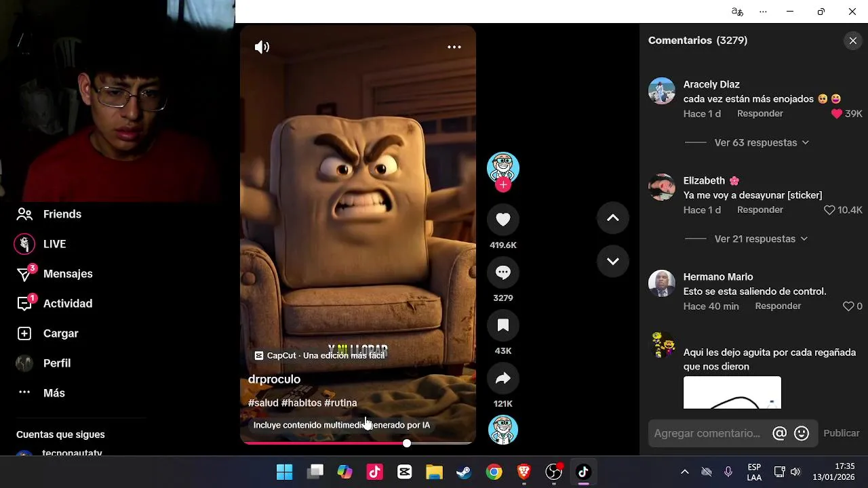Open the title bar three-dot menu
Viewport: 868px width, 488px height.
click(763, 12)
